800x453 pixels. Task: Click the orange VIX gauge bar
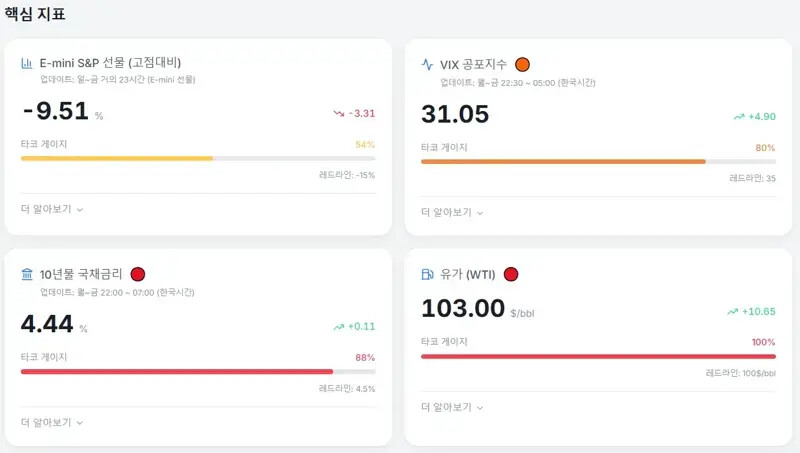563,161
